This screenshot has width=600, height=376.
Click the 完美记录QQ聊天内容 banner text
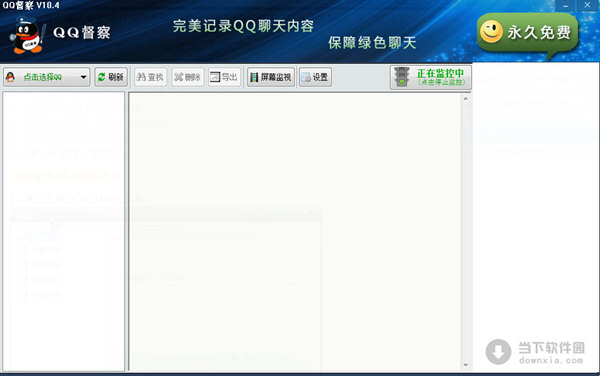[243, 26]
